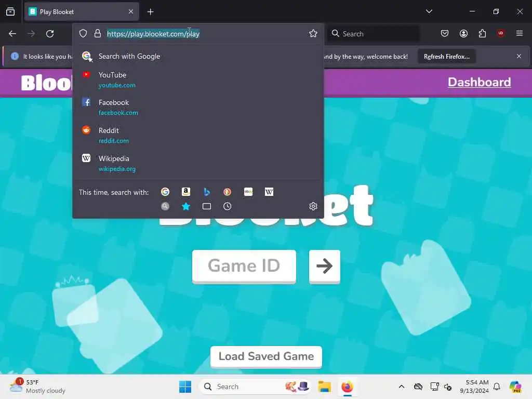Open Firefox application hamburger menu
Screen dimensions: 532x399
point(520,33)
